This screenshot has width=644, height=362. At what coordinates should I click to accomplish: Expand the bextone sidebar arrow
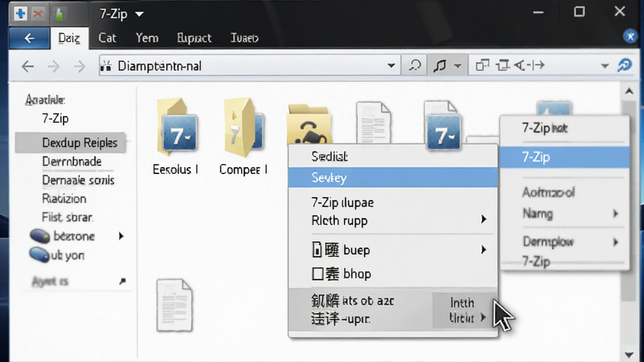121,236
